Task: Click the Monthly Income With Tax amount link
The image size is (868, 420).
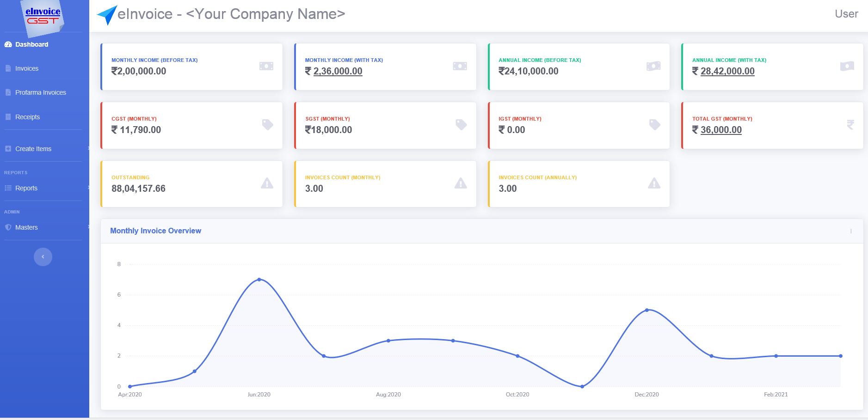Action: click(338, 71)
